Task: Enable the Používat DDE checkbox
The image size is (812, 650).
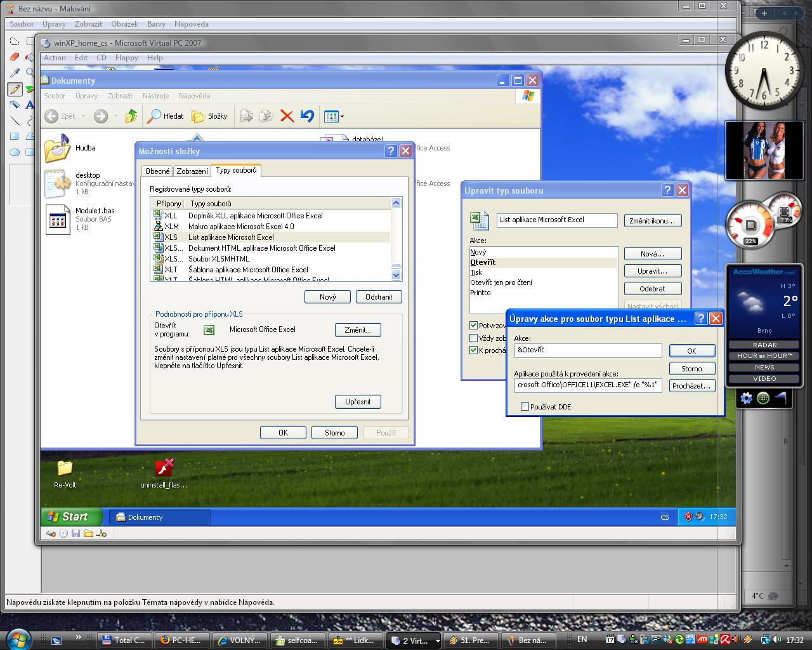Action: click(525, 407)
